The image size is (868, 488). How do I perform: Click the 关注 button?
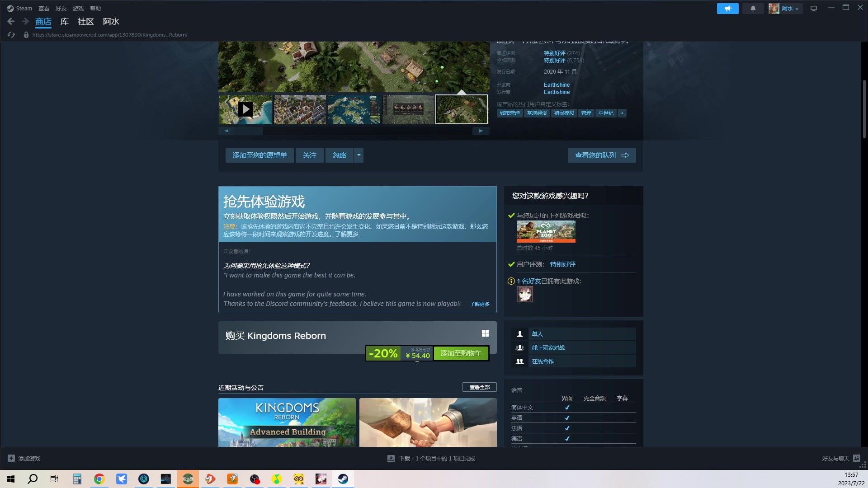pyautogui.click(x=310, y=155)
